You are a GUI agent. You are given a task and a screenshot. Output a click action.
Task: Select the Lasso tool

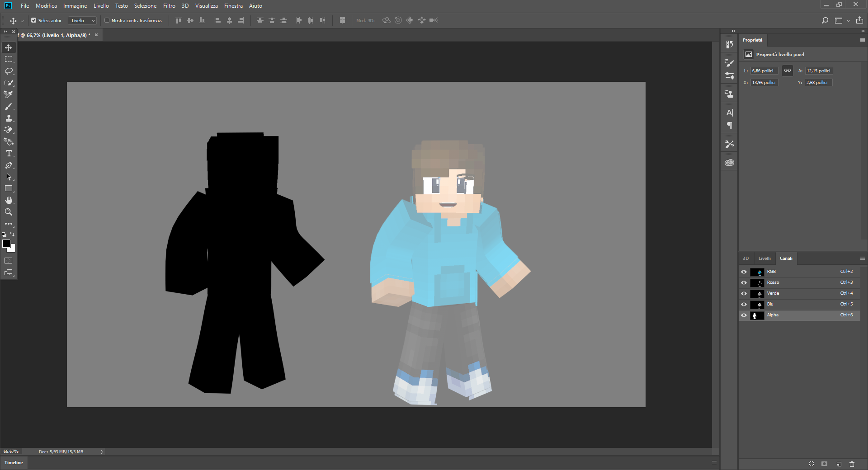pyautogui.click(x=9, y=71)
